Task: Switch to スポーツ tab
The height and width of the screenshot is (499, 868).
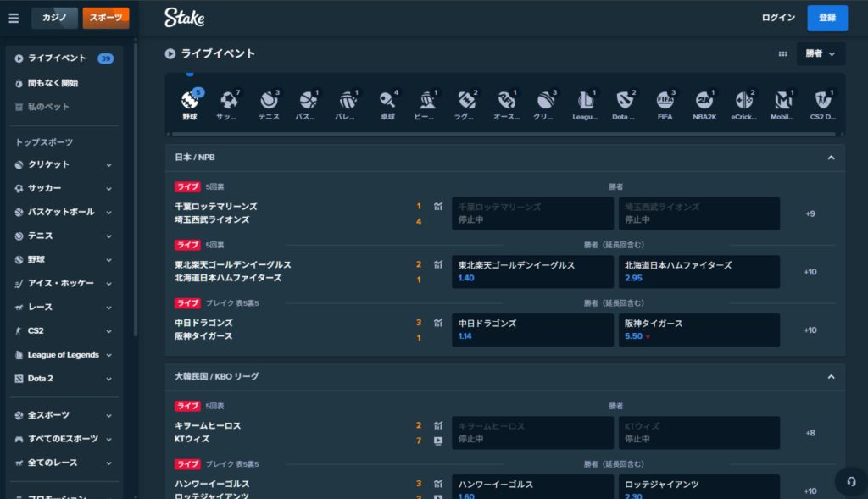Action: click(106, 18)
